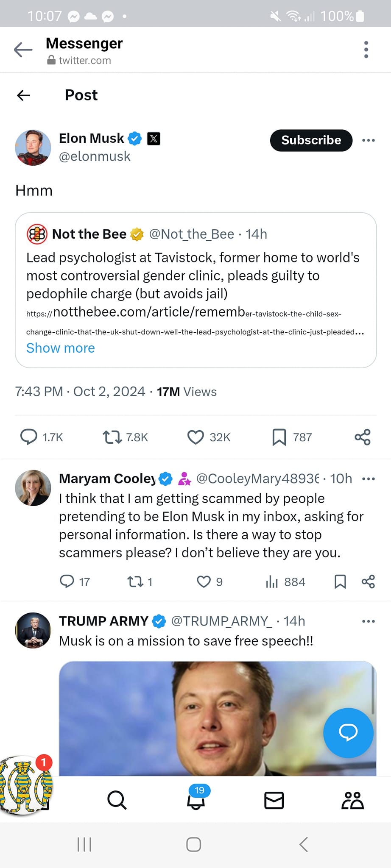The image size is (391, 868).
Task: Go back using the Post header arrow
Action: tap(24, 95)
